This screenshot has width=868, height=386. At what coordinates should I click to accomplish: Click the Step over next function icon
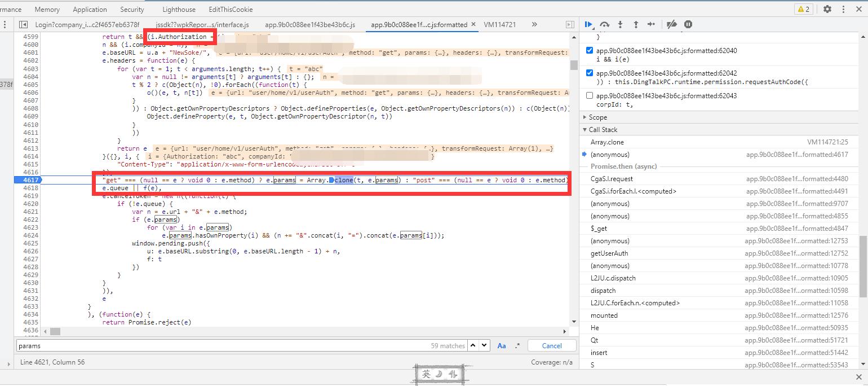(604, 24)
